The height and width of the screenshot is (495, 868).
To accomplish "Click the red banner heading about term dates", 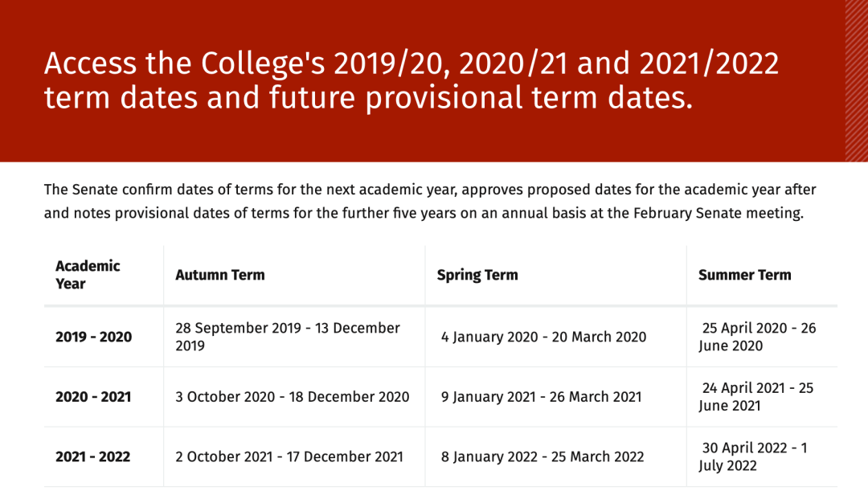I will (x=411, y=80).
